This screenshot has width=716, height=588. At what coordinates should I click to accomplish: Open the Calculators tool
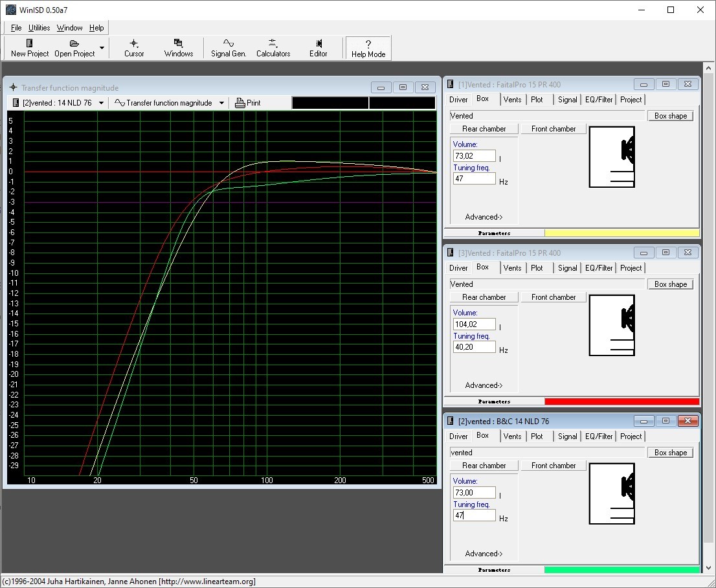[x=273, y=43]
